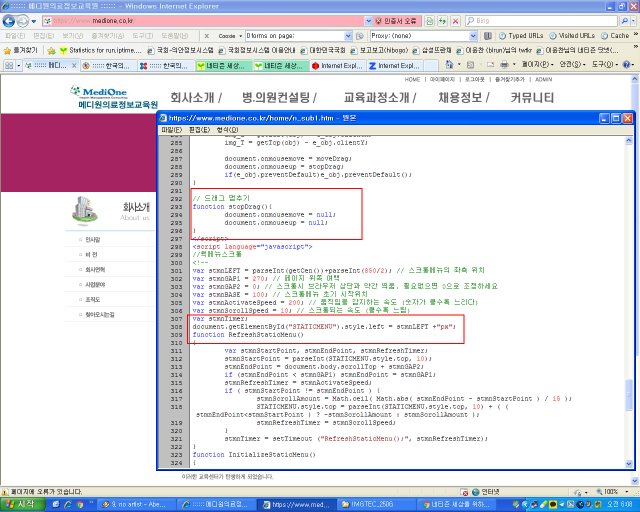Open the 'Statistics for run.iptime' favorite link
The width and height of the screenshot is (640, 512).
point(100,51)
